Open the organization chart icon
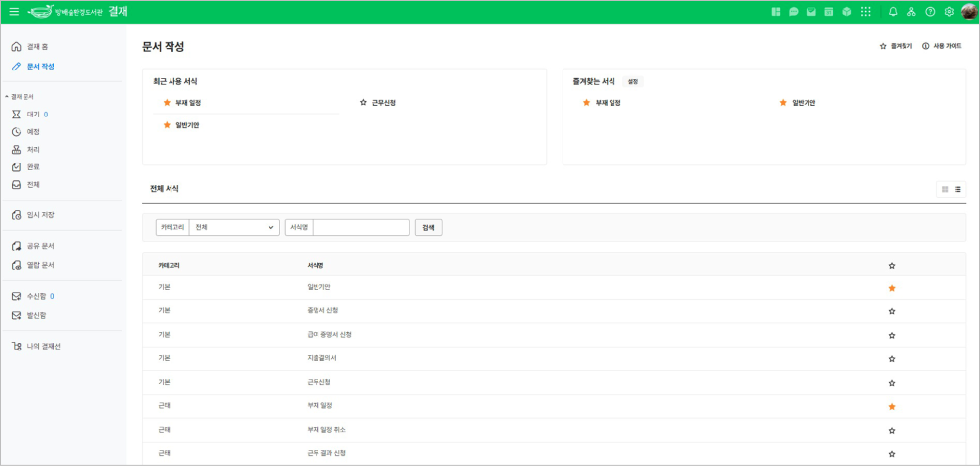This screenshot has width=980, height=466. 911,12
